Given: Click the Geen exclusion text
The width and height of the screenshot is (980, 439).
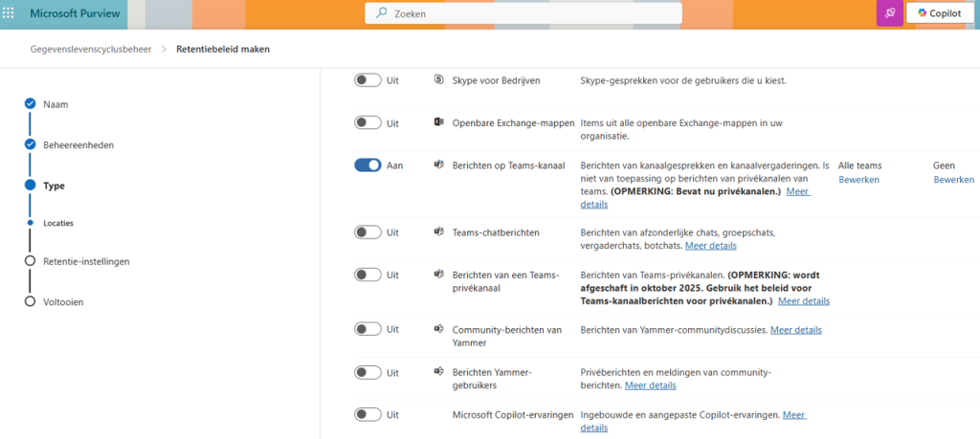Looking at the screenshot, I should pos(944,165).
